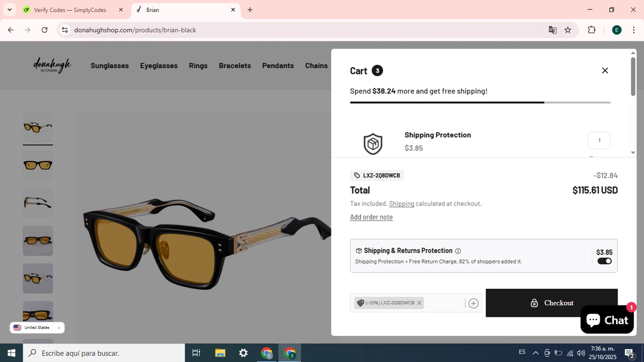The width and height of the screenshot is (644, 362).
Task: Click the Checkout button
Action: click(x=552, y=303)
